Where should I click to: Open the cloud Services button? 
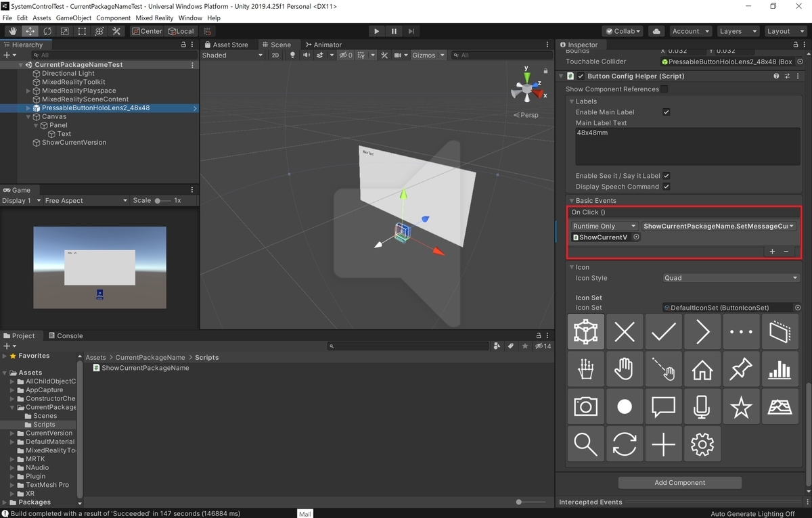coord(655,31)
